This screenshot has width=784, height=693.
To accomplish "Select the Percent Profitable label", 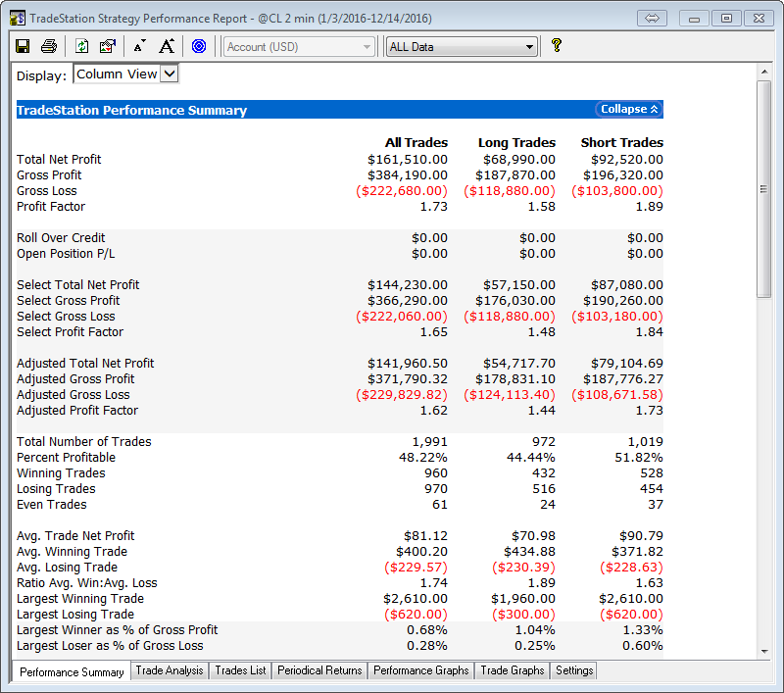I will tap(66, 457).
